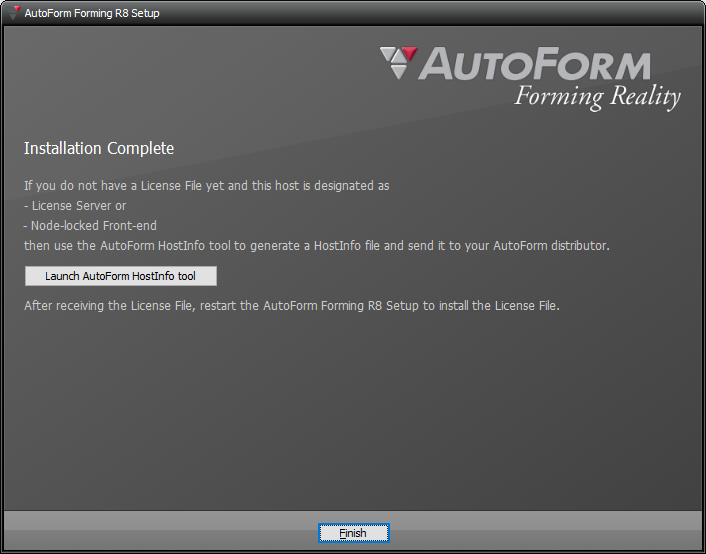Click the 'Forming Reality' tagline
The image size is (706, 554).
tap(597, 97)
